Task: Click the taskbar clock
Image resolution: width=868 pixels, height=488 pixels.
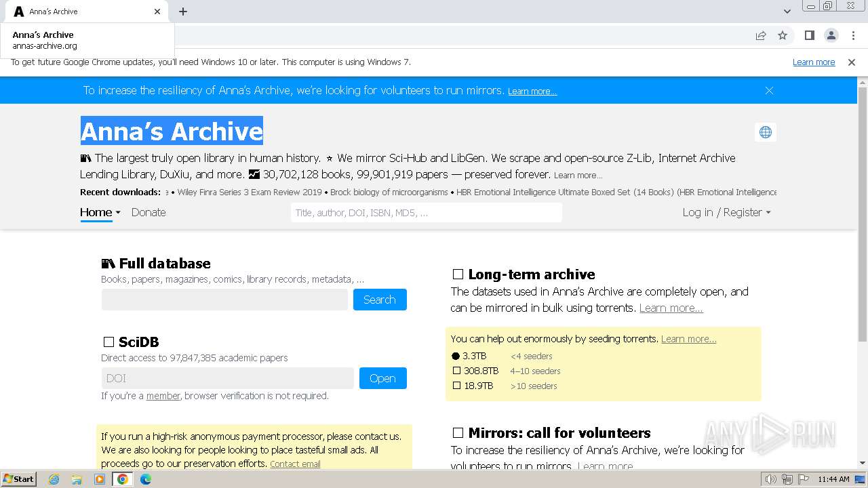Action: (833, 479)
